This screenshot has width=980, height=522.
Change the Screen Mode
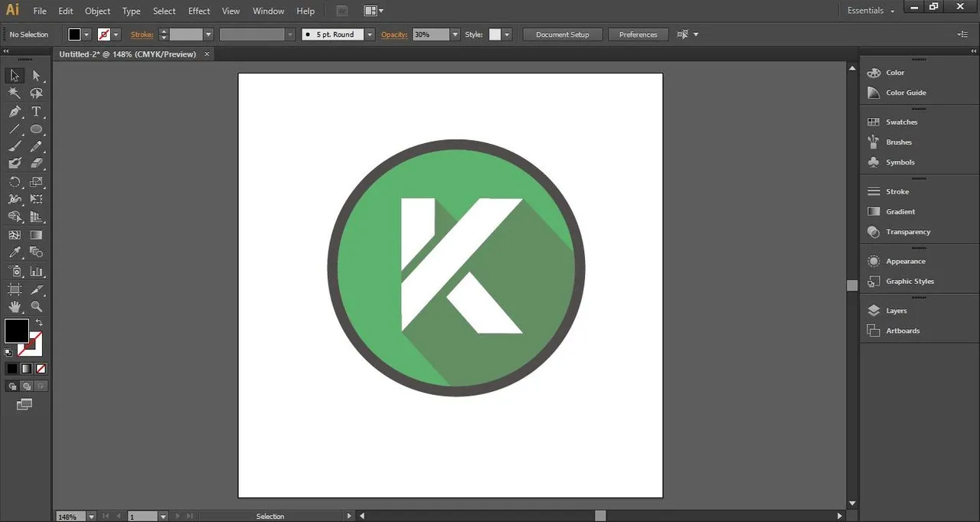point(25,404)
